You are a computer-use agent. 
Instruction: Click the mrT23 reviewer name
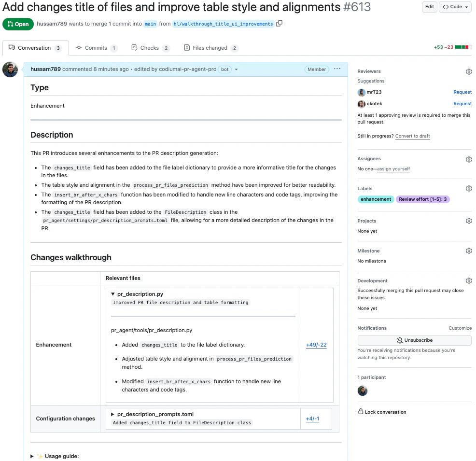point(374,92)
